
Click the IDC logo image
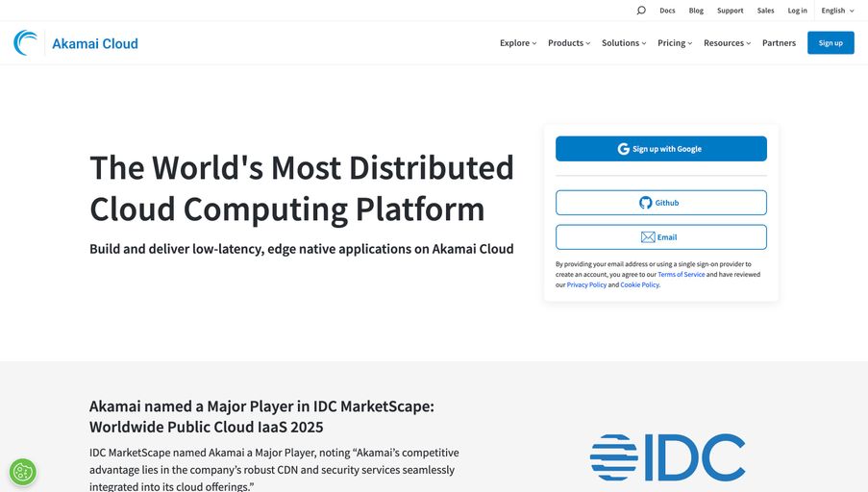(667, 457)
